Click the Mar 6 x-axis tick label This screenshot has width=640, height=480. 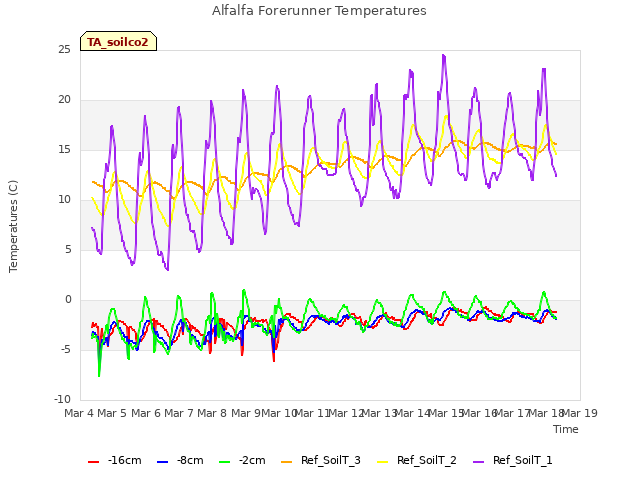146,413
